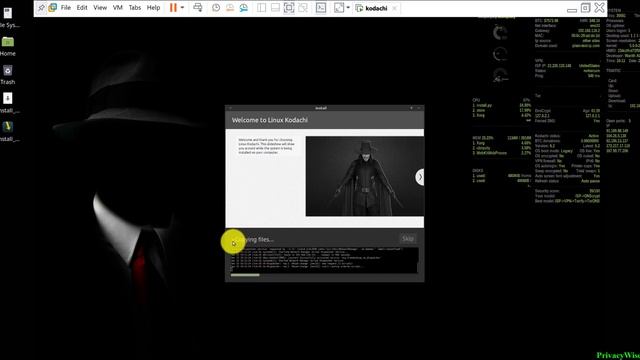Click the Unity mode icon

click(303, 8)
